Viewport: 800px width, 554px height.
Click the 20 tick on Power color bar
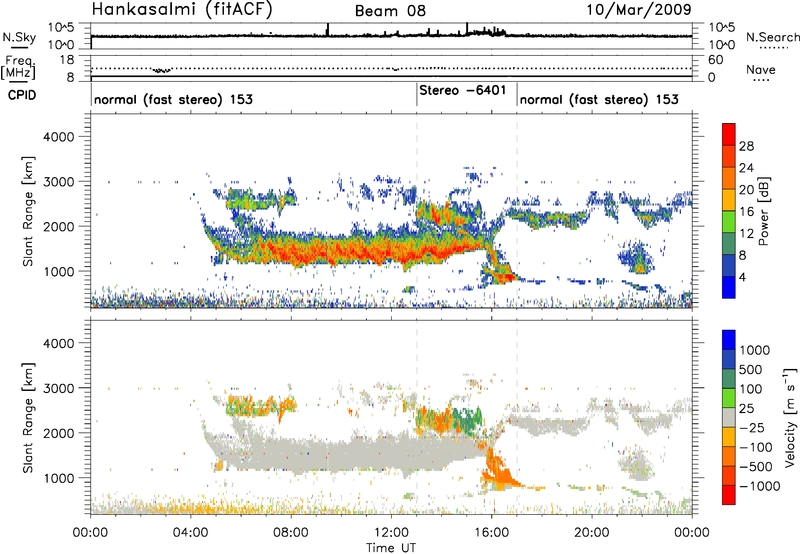(x=746, y=190)
